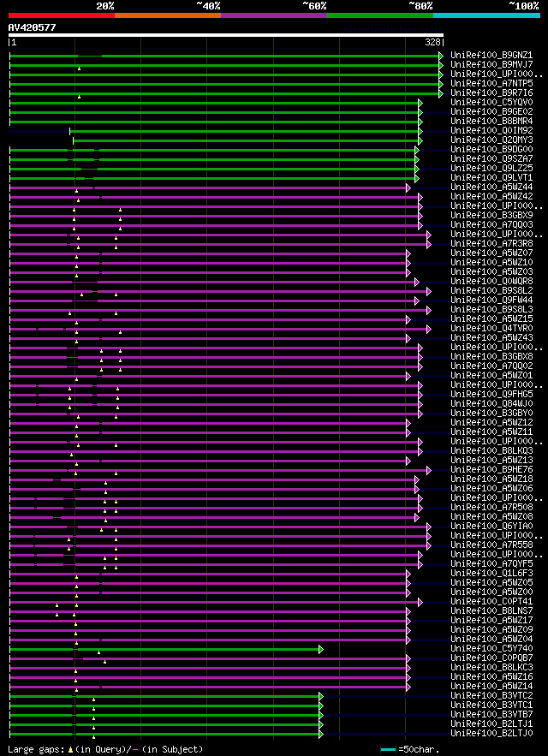The height and width of the screenshot is (756, 548).
Task: Click the white AV420577 query sequence bar
Action: (226, 35)
